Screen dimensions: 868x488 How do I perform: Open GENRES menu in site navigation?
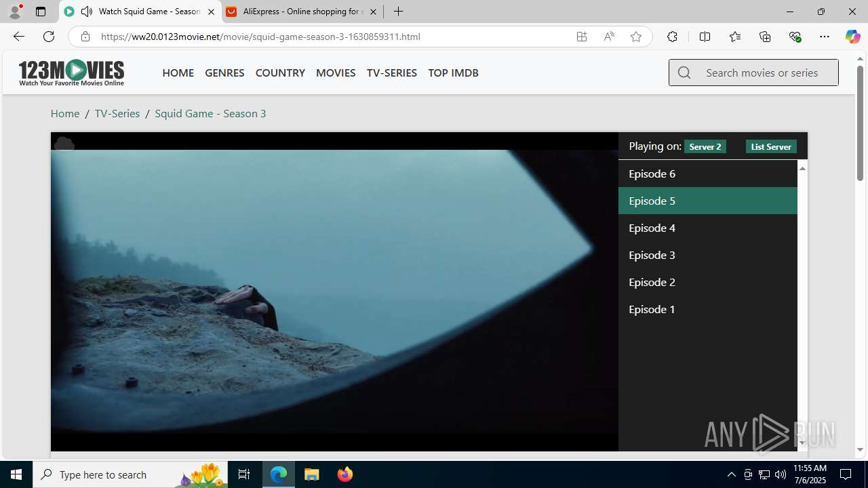[224, 73]
